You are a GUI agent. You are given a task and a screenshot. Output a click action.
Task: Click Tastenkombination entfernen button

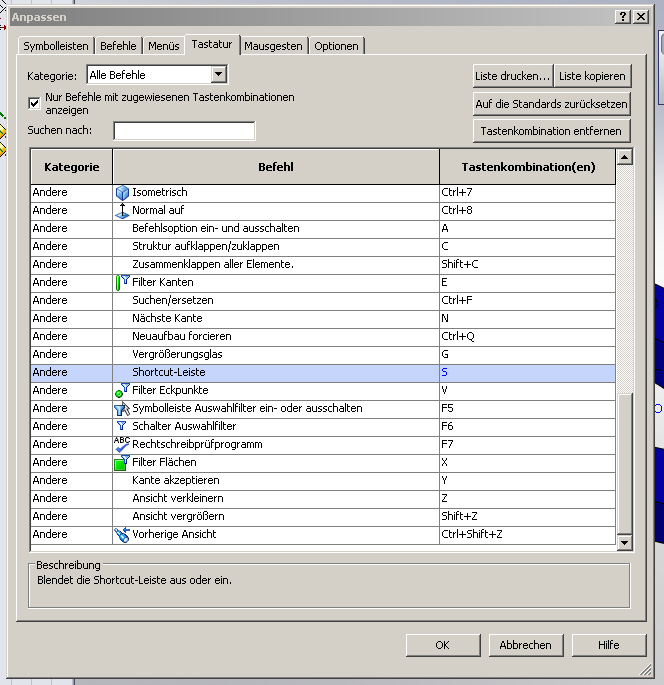(552, 131)
